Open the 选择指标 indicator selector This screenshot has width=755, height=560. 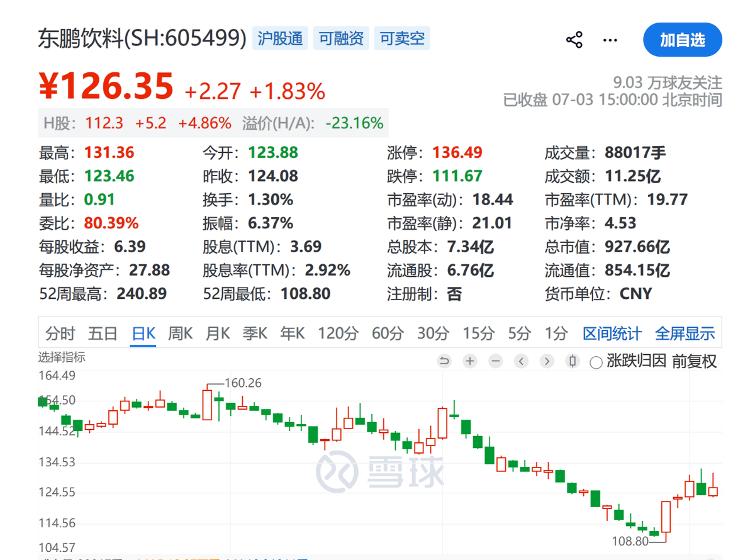pyautogui.click(x=62, y=357)
